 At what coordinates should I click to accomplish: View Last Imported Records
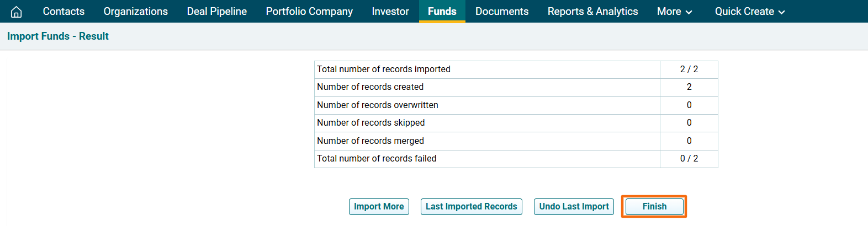[x=471, y=207]
